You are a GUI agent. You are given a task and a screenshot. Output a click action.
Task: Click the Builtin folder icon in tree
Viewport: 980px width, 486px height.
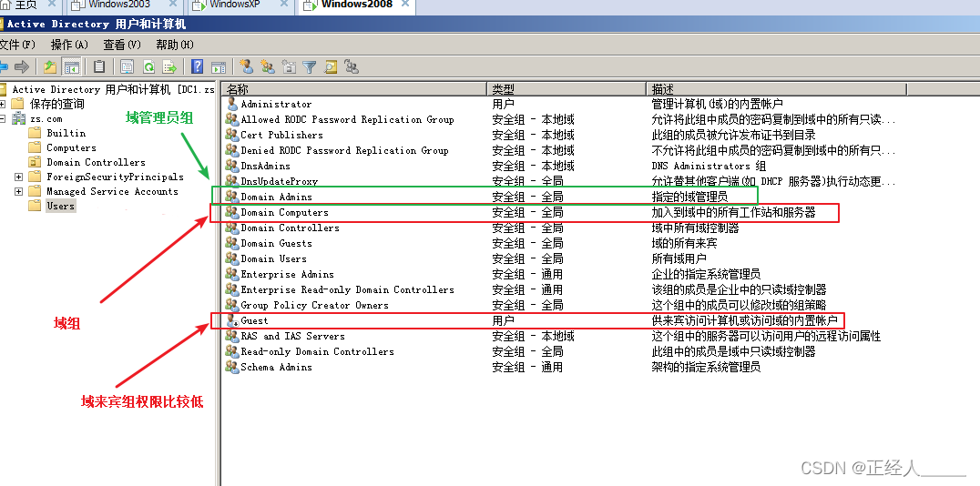click(35, 133)
